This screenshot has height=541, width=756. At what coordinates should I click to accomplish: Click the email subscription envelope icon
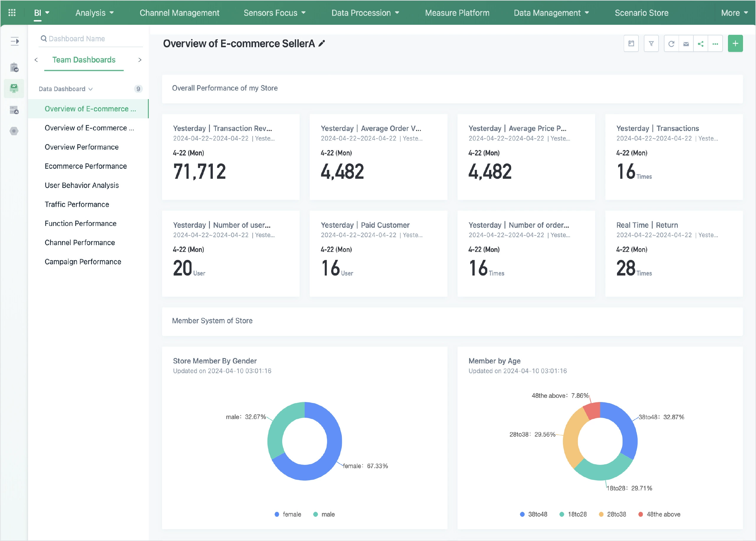686,44
